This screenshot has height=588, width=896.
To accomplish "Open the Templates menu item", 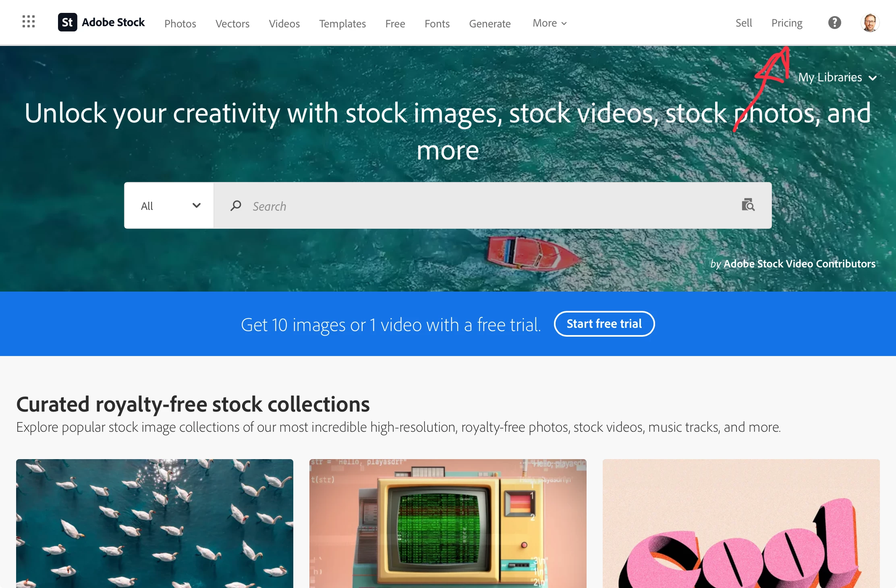I will point(342,23).
